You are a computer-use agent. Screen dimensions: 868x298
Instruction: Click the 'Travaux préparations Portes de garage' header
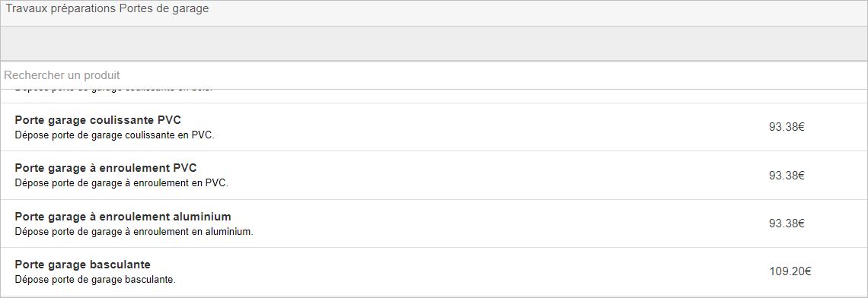click(x=107, y=9)
